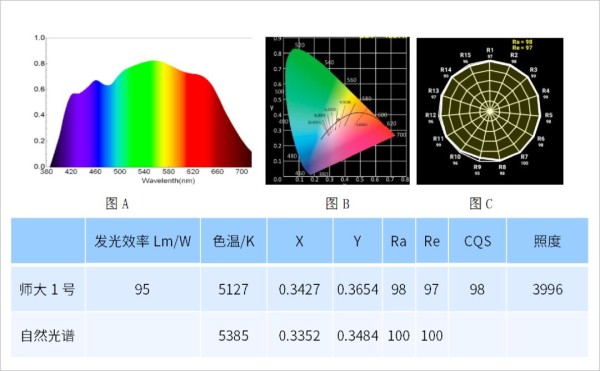Image resolution: width=600 pixels, height=371 pixels.
Task: Click the Wavelength(nm) axis label
Action: point(168,181)
